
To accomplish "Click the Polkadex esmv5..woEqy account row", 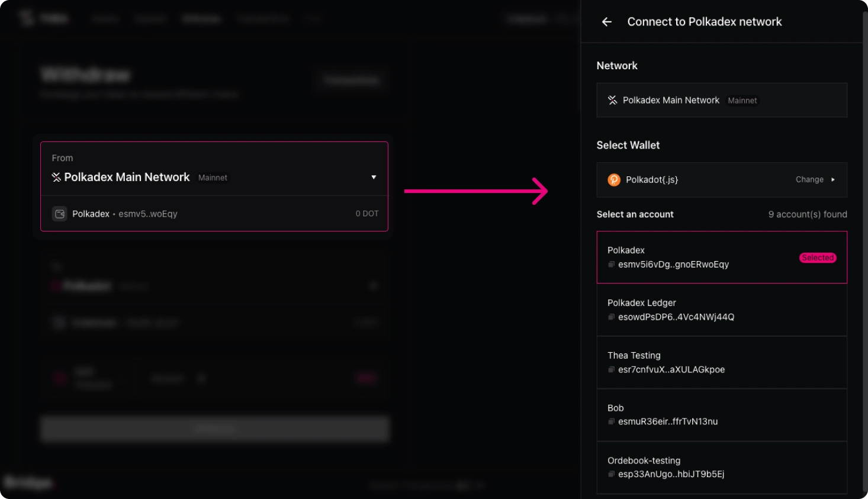I will 214,214.
